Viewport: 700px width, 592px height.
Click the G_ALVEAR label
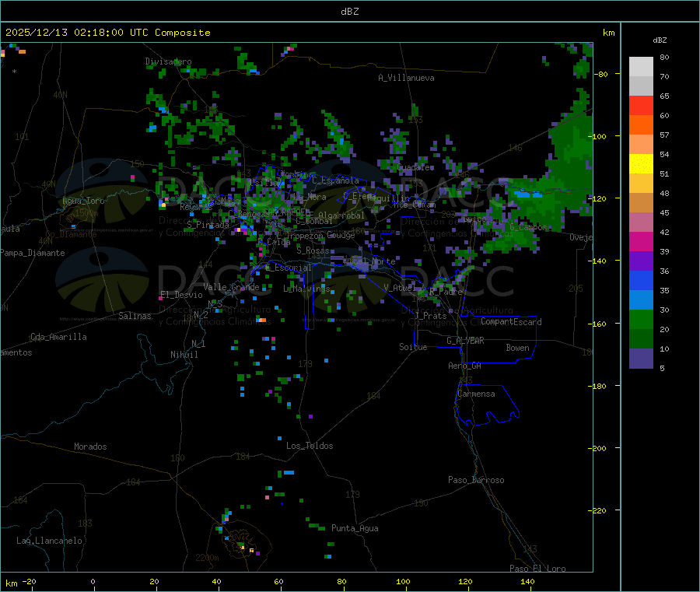(465, 341)
